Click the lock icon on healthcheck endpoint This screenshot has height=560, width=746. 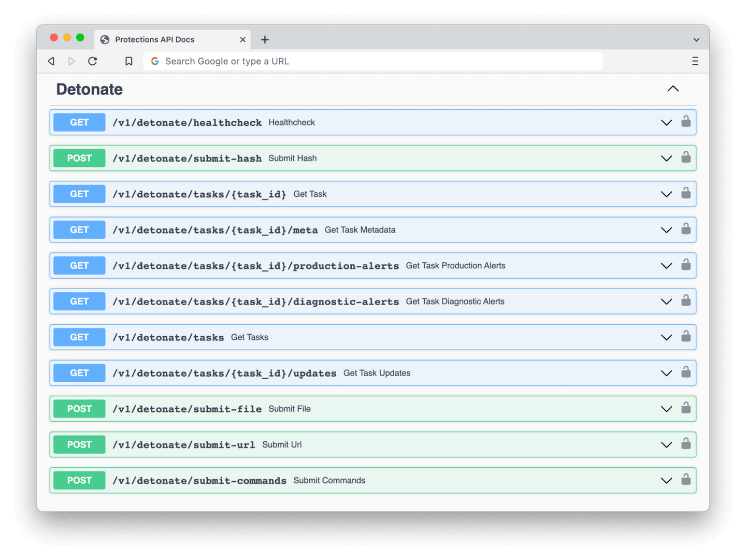685,122
